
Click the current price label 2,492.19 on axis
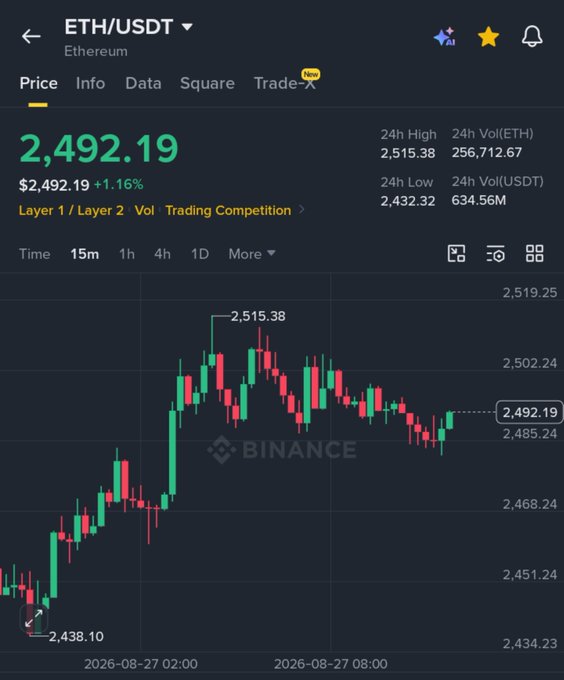click(x=529, y=412)
